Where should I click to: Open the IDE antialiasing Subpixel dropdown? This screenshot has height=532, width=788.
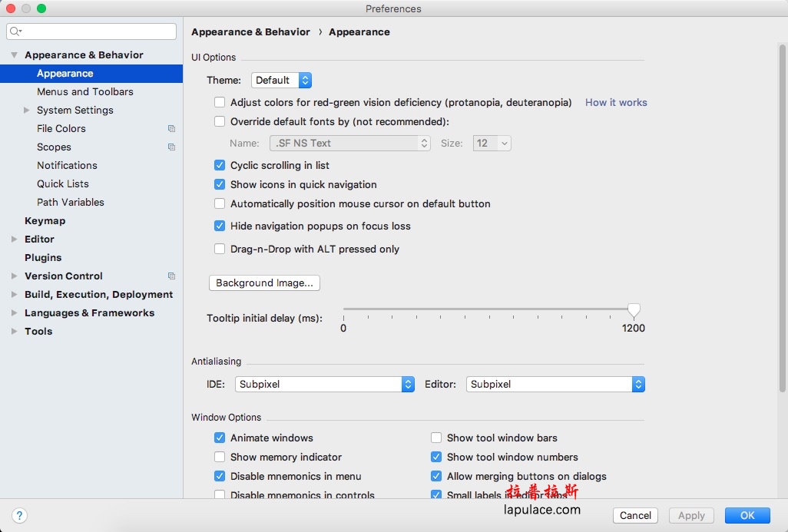325,385
